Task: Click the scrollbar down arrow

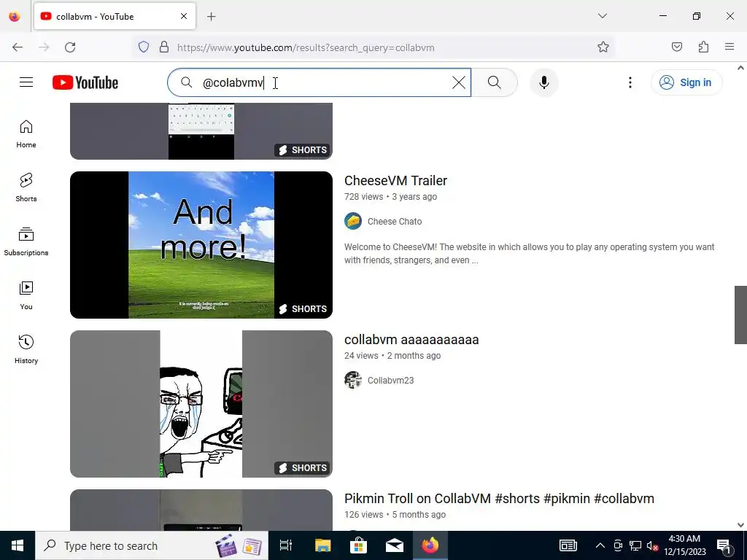Action: (x=740, y=525)
